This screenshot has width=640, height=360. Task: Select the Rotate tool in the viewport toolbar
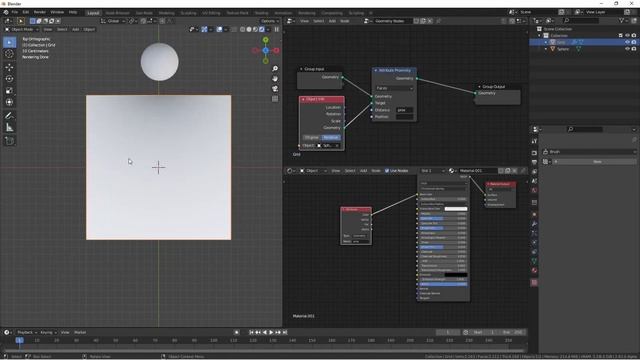click(x=9, y=79)
